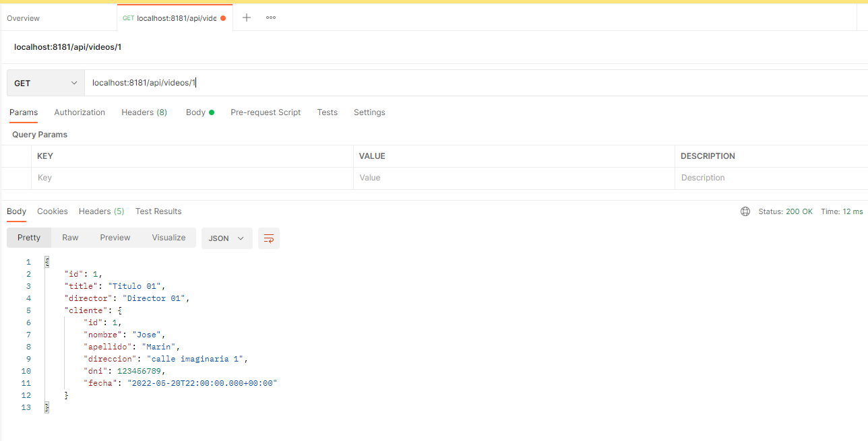Select the Pre-request Script tab
Image resolution: width=868 pixels, height=441 pixels.
coord(266,112)
